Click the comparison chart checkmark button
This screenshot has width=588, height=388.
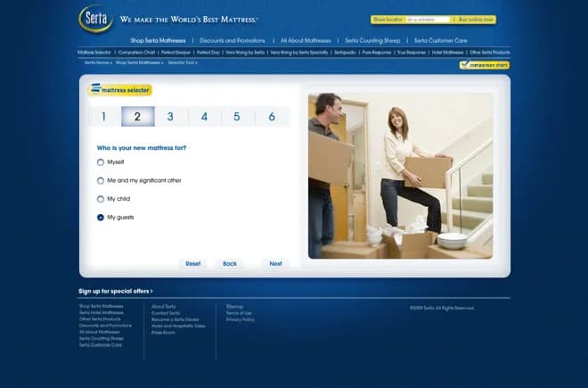click(485, 64)
